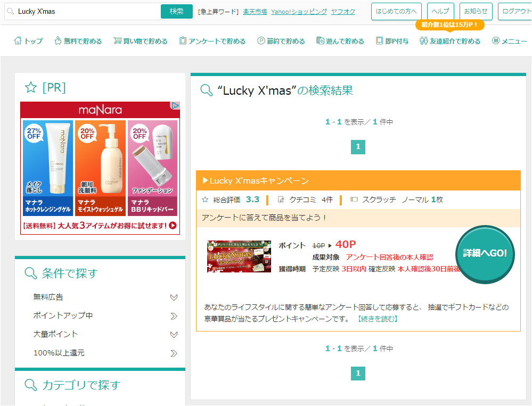Screen dimensions: 532x406
Task: Open the 100%以上還元 filter arrow
Action: (174, 353)
